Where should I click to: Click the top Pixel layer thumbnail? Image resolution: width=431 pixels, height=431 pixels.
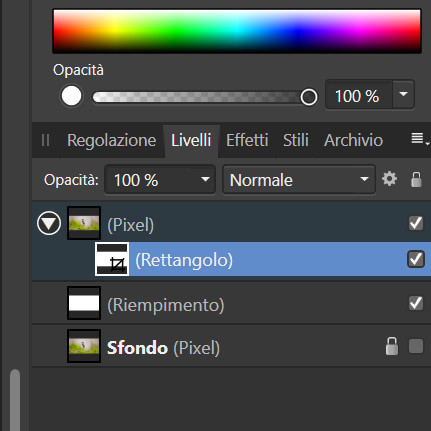84,223
